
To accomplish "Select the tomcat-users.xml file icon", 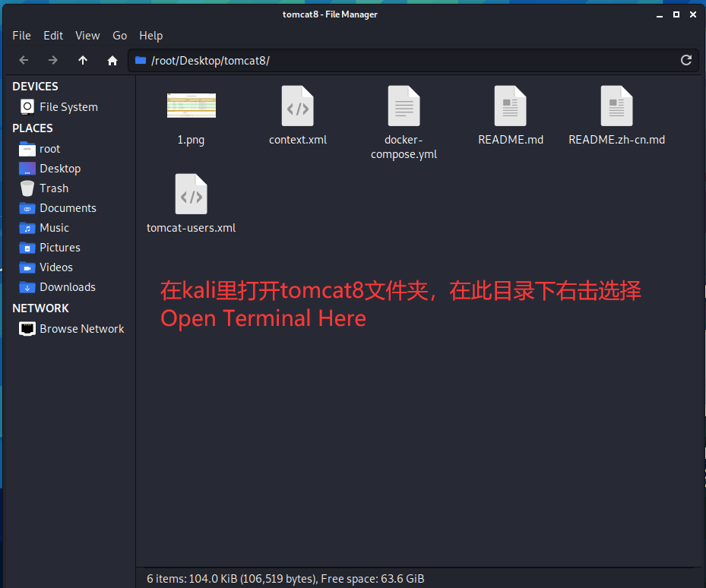I will click(192, 194).
